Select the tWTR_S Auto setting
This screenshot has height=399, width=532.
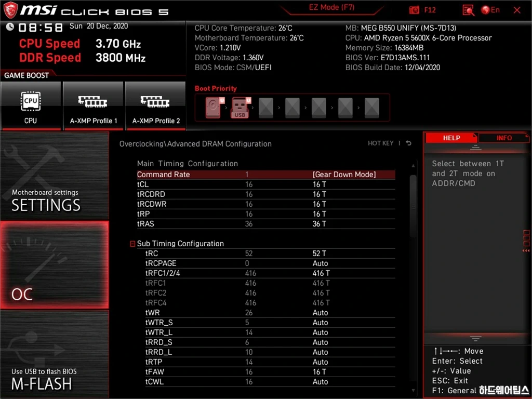pos(320,322)
